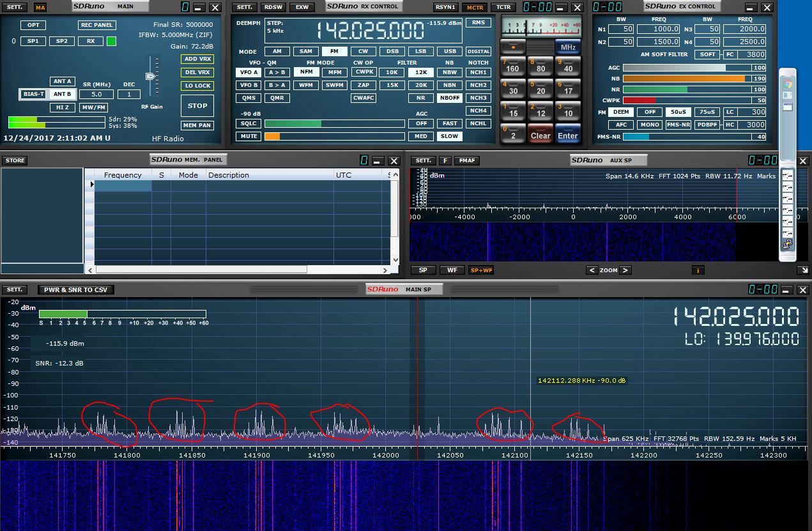
Task: Open the EXW window from RX Control
Action: point(302,8)
